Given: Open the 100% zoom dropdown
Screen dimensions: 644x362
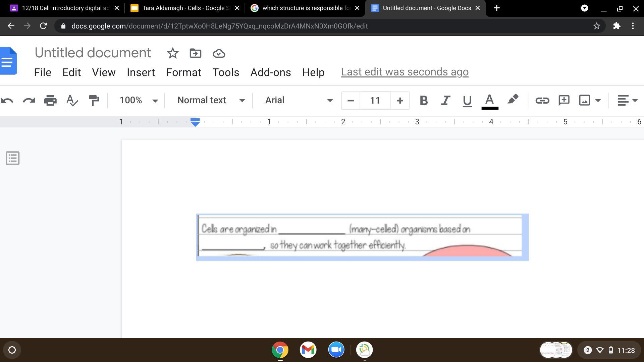Looking at the screenshot, I should 138,101.
